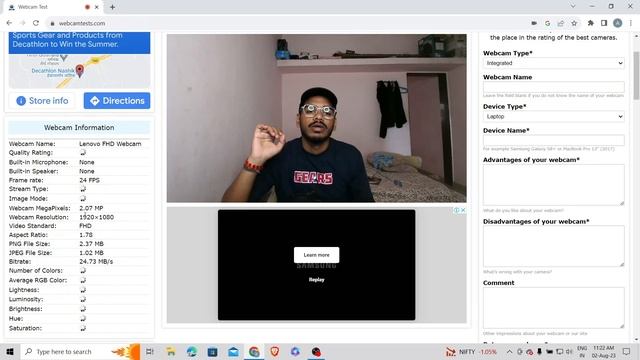
Task: Select the 1.02 MB JPEG file size
Action: click(91, 253)
